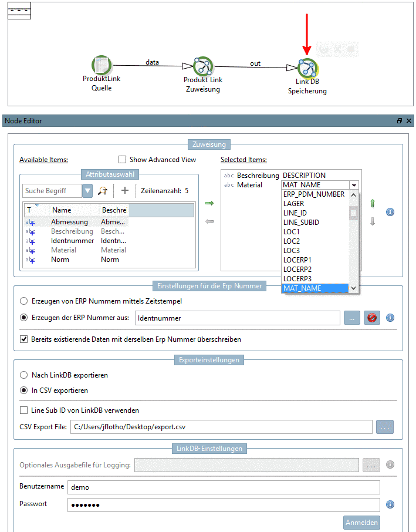Click the red clear ERP Nummer button
The height and width of the screenshot is (532, 416).
[x=372, y=318]
